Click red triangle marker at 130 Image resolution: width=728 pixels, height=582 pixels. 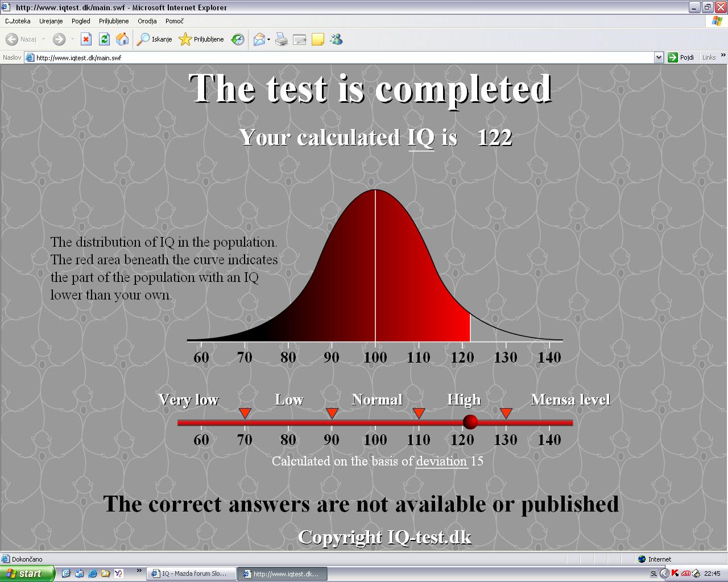click(x=506, y=413)
